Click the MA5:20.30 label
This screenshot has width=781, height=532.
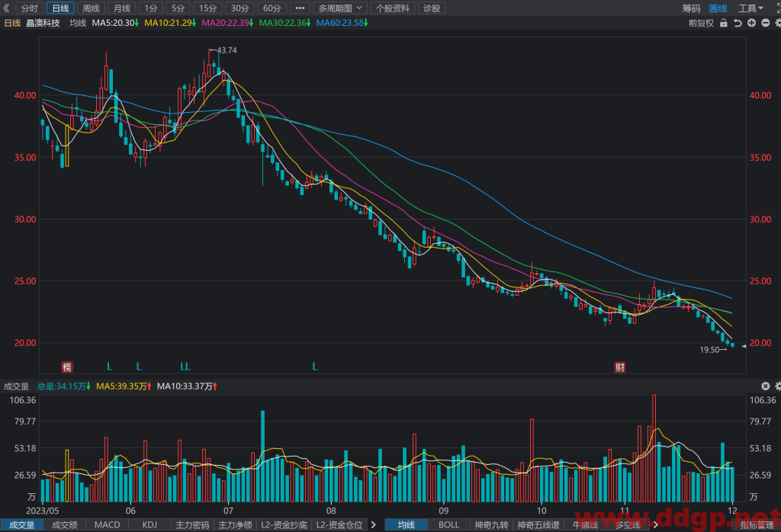coord(115,23)
